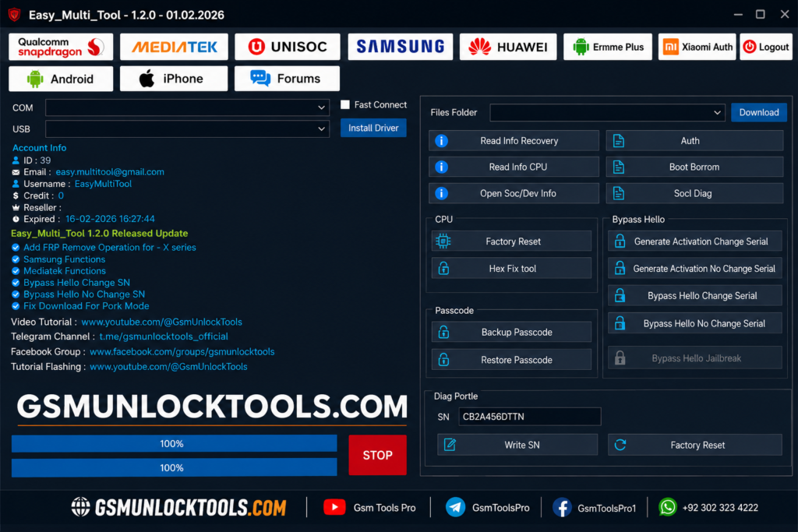Click the Backup Passcode lock icon
798x532 pixels.
pyautogui.click(x=443, y=332)
